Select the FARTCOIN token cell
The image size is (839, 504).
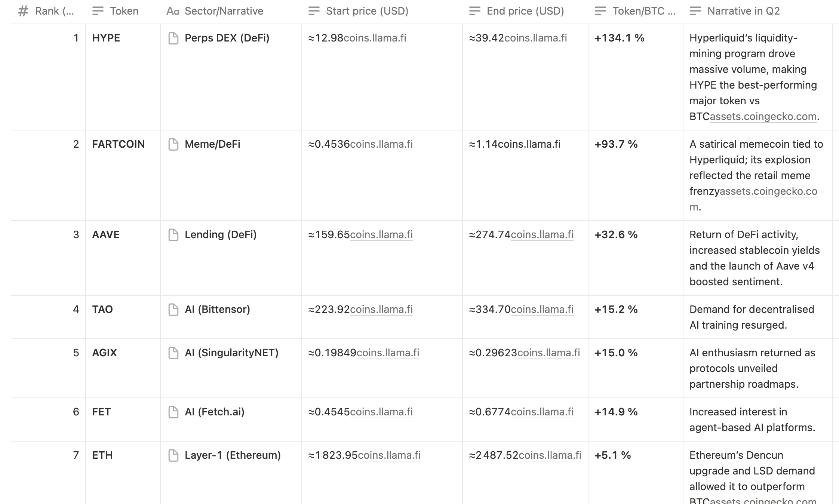tap(119, 144)
